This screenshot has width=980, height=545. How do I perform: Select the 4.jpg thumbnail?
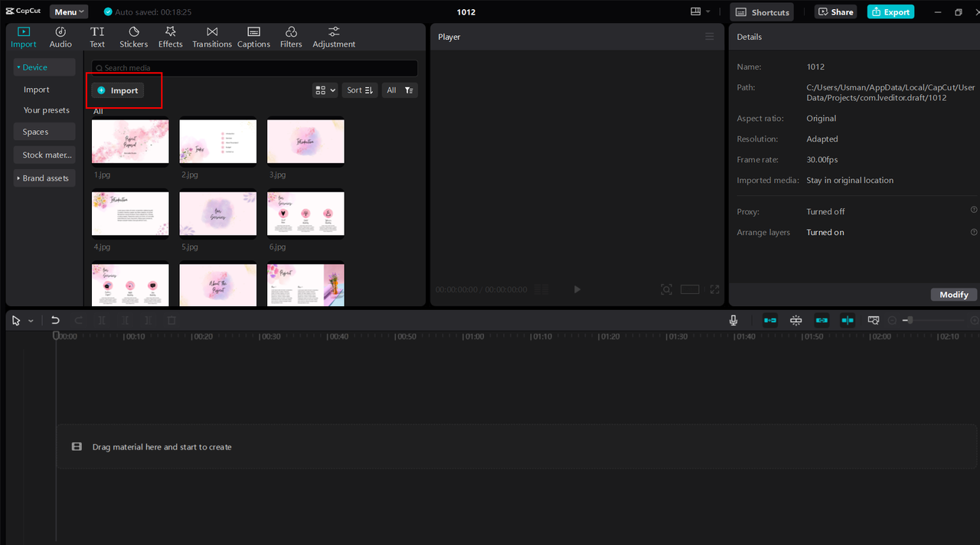(x=130, y=214)
